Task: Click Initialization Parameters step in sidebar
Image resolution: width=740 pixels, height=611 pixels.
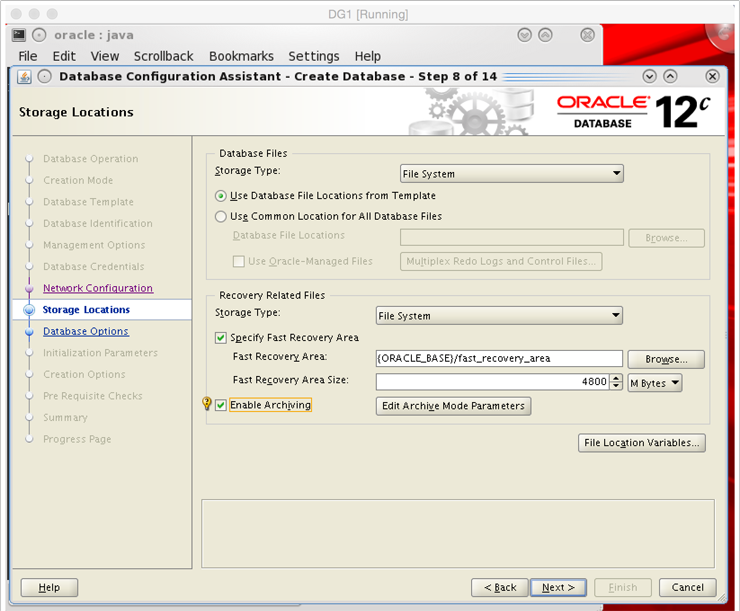Action: (101, 353)
